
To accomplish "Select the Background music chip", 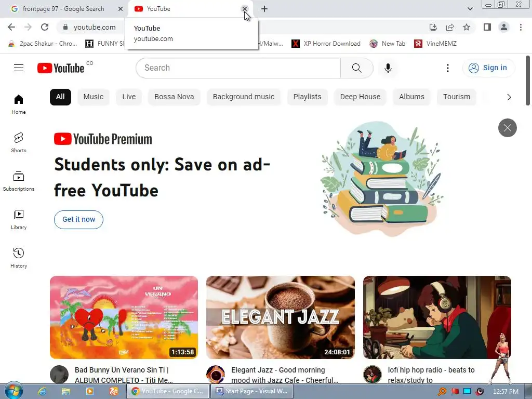I will [x=244, y=97].
